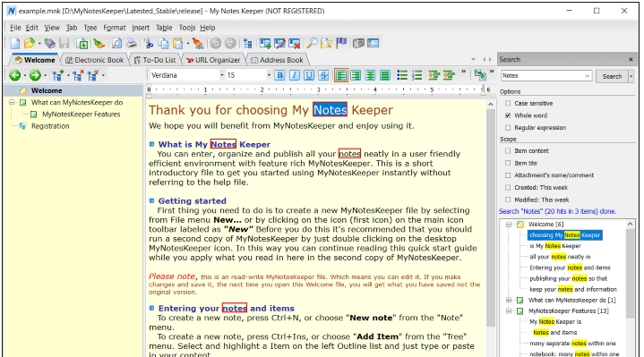Open a file with the folder icon
The image size is (644, 357).
tap(30, 43)
